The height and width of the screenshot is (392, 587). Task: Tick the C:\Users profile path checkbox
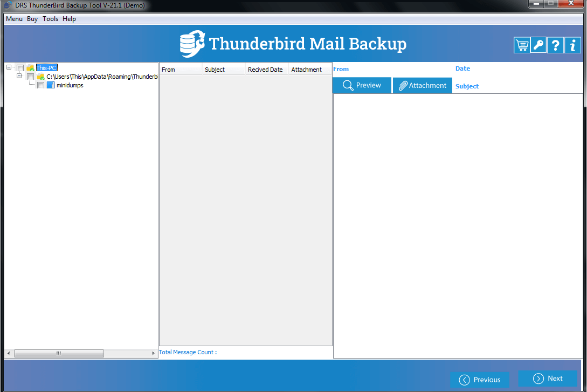[x=31, y=77]
